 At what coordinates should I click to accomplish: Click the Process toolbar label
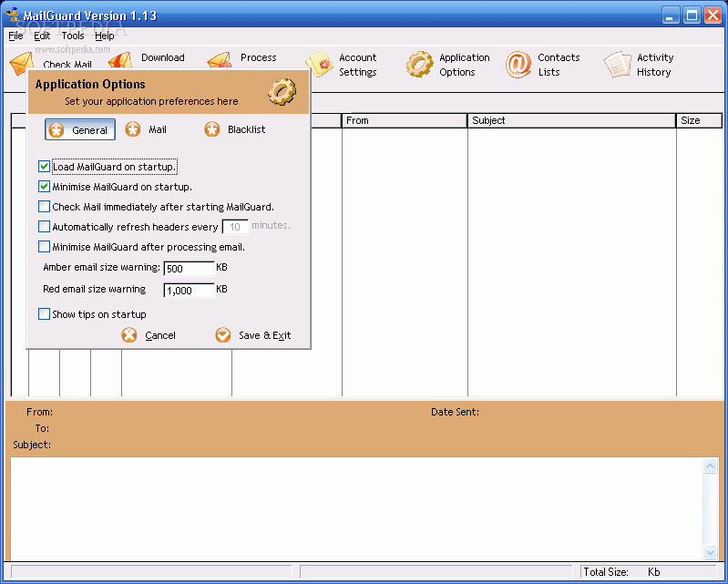258,57
